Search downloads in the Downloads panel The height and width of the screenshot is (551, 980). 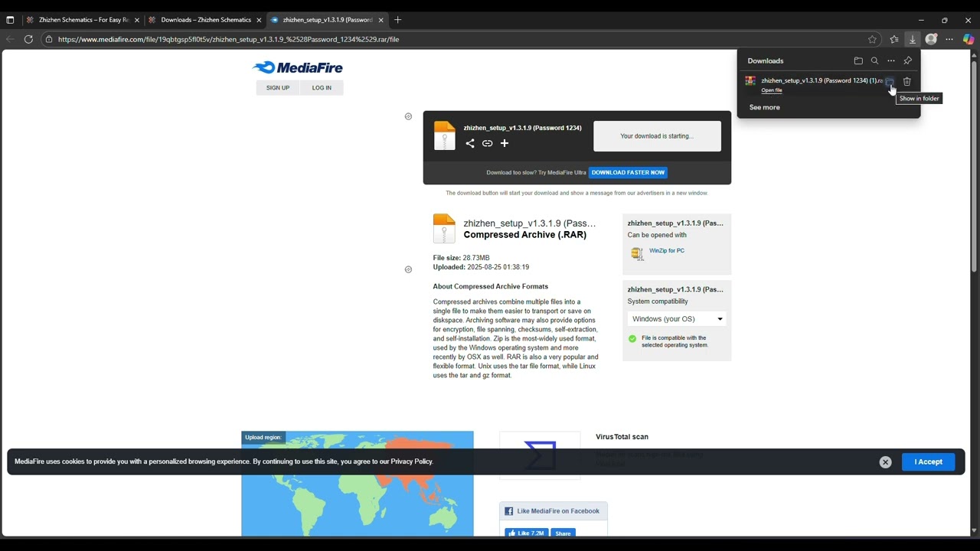874,60
